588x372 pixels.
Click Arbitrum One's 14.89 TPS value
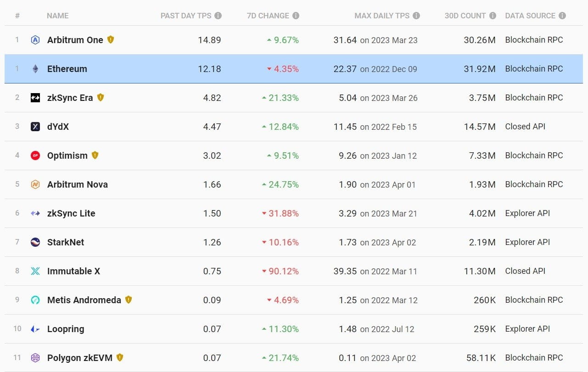click(209, 40)
